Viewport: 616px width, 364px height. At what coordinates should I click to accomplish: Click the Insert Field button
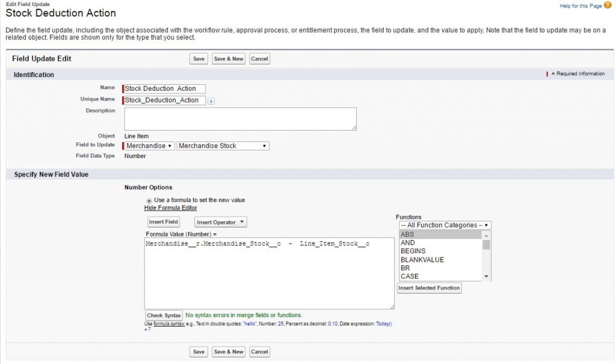(164, 222)
